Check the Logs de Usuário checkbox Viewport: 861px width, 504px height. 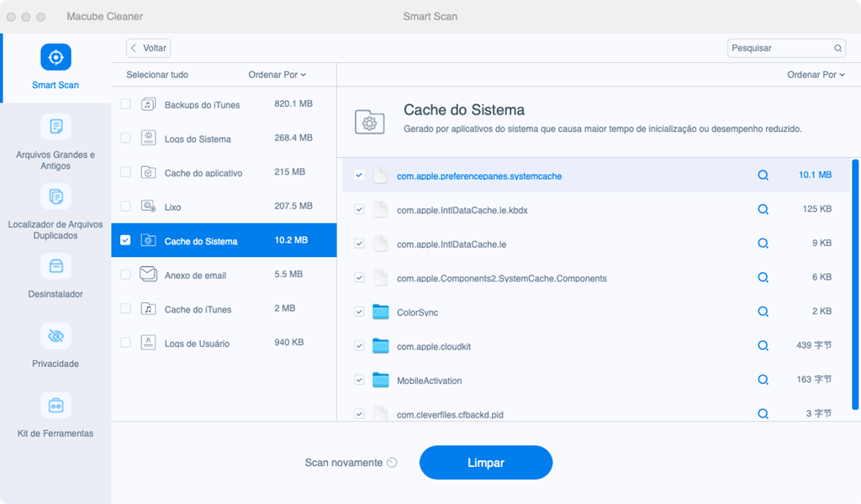point(126,343)
